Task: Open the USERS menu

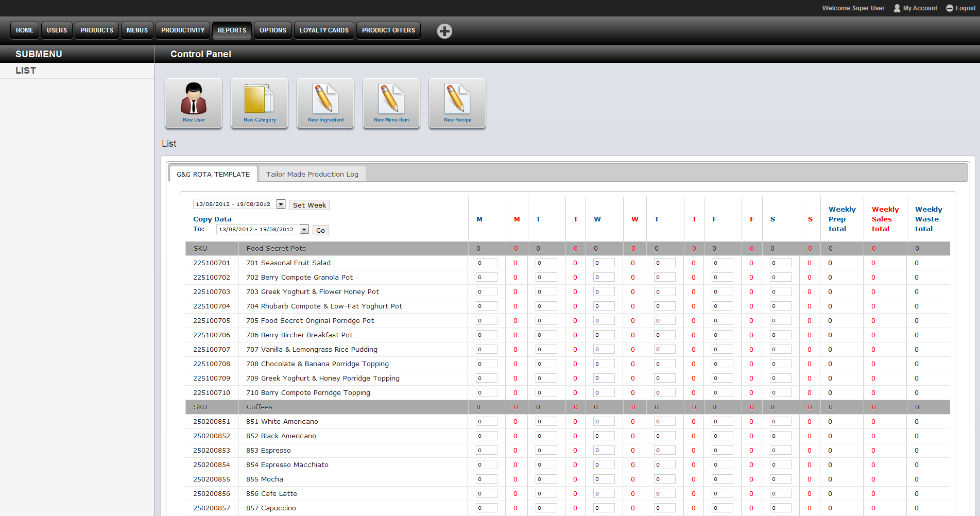Action: tap(57, 30)
